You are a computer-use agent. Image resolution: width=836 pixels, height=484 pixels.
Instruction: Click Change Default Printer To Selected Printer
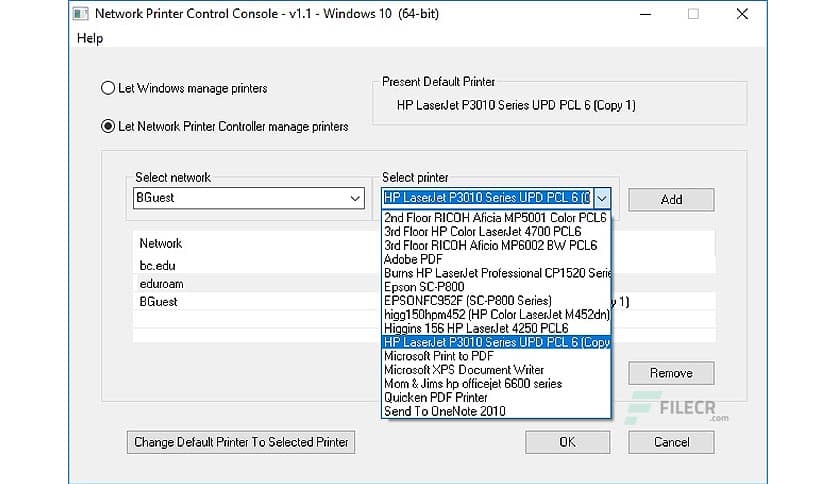(241, 442)
